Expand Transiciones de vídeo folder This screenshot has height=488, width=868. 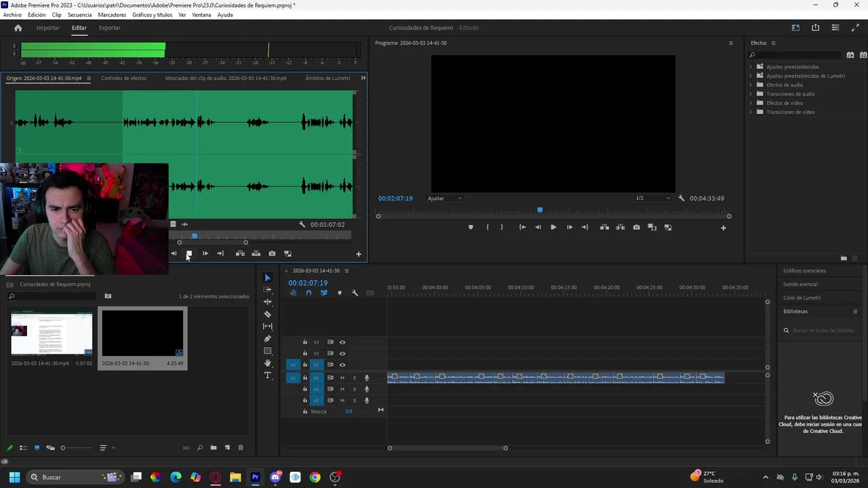point(751,112)
